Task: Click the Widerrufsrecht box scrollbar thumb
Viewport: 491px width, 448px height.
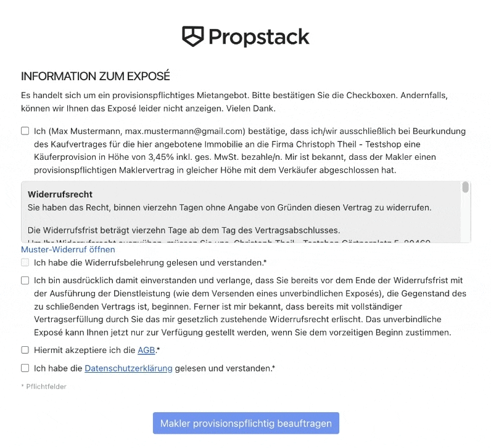Action: (x=466, y=188)
